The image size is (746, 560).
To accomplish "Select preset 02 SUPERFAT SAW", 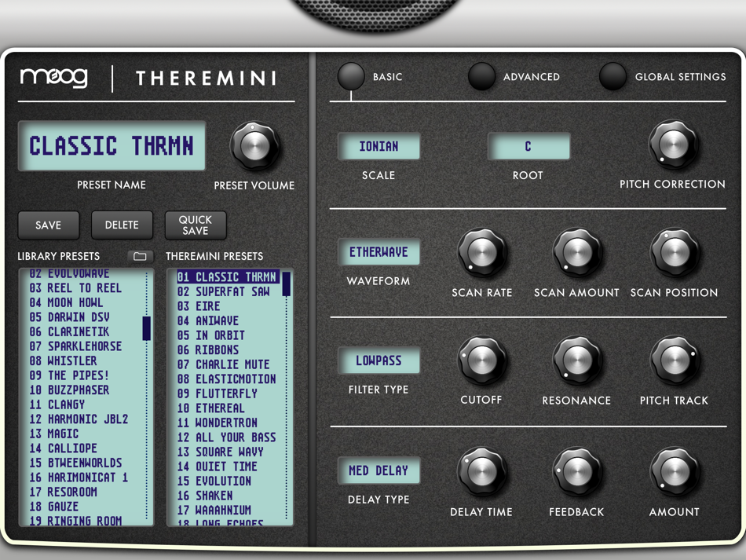I will tap(224, 291).
